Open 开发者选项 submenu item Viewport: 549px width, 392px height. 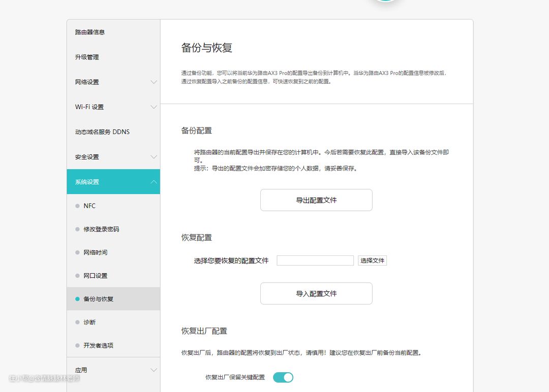click(98, 346)
